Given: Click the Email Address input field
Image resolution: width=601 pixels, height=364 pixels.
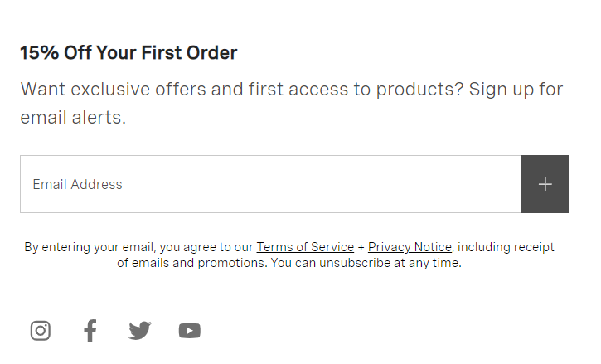Looking at the screenshot, I should click(x=270, y=184).
